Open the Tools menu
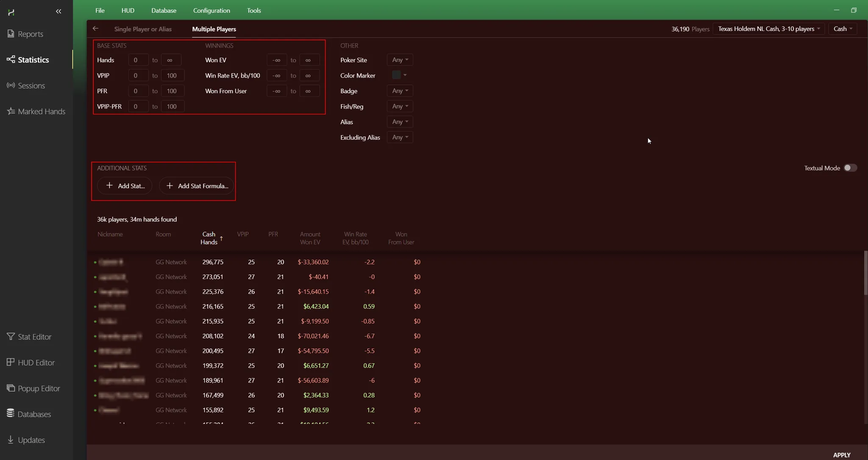This screenshot has width=868, height=460. tap(254, 10)
